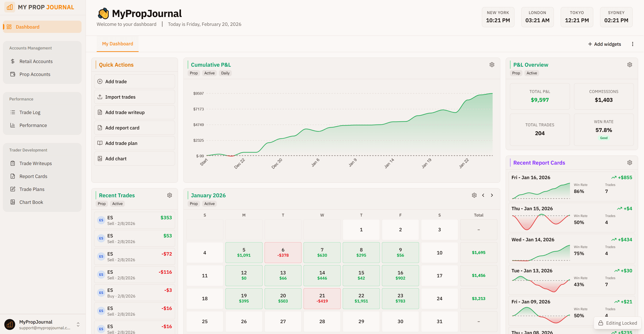Select calendar day 22 with $1,951
Screen dimensions: 644x334
point(361,298)
